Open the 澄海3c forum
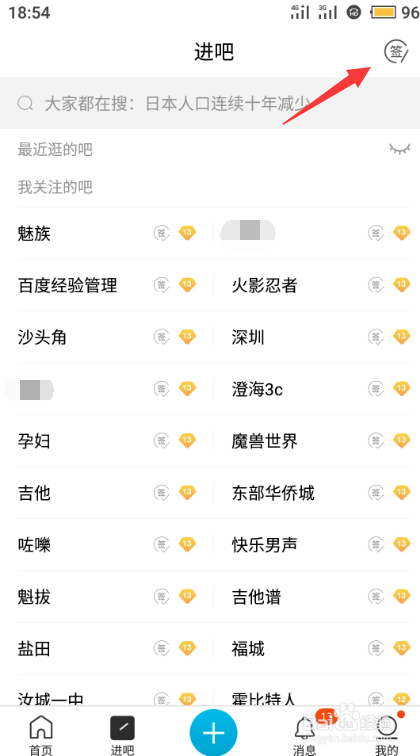420x756 pixels. (257, 390)
